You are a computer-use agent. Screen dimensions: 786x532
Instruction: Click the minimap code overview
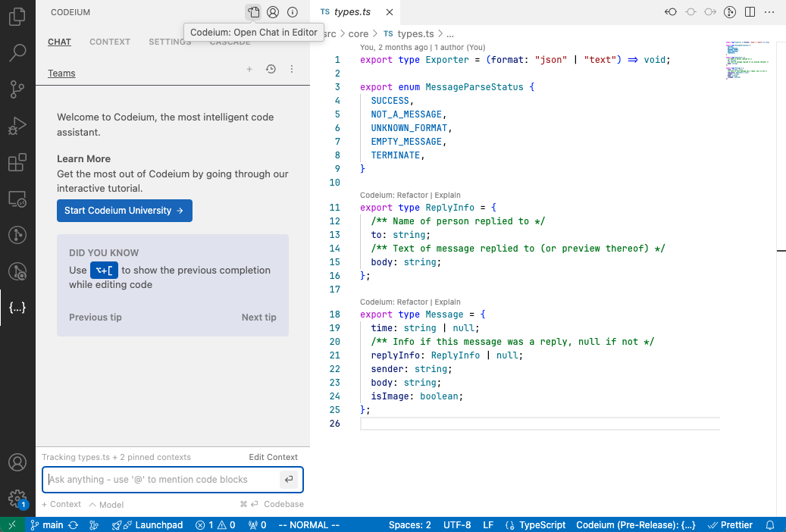(747, 61)
